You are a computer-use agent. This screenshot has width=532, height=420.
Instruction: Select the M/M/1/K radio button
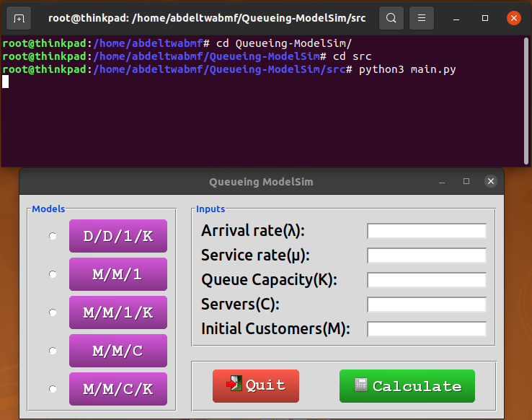click(53, 312)
